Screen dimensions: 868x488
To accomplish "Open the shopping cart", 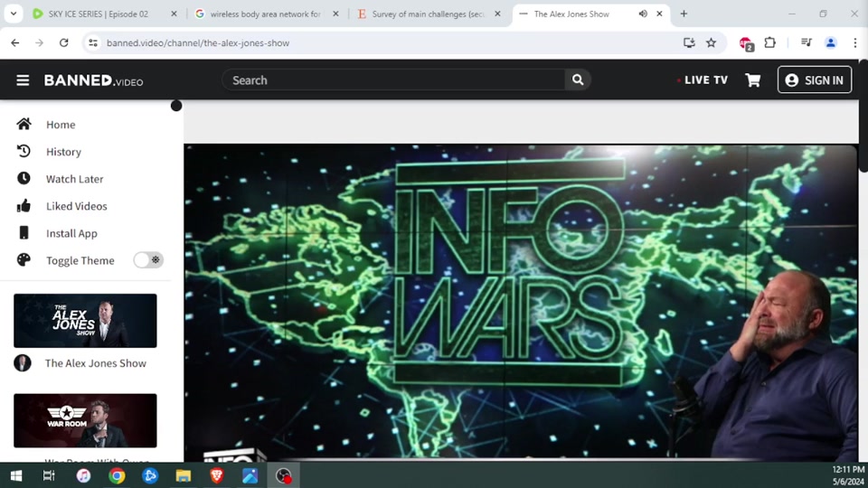I will click(752, 80).
